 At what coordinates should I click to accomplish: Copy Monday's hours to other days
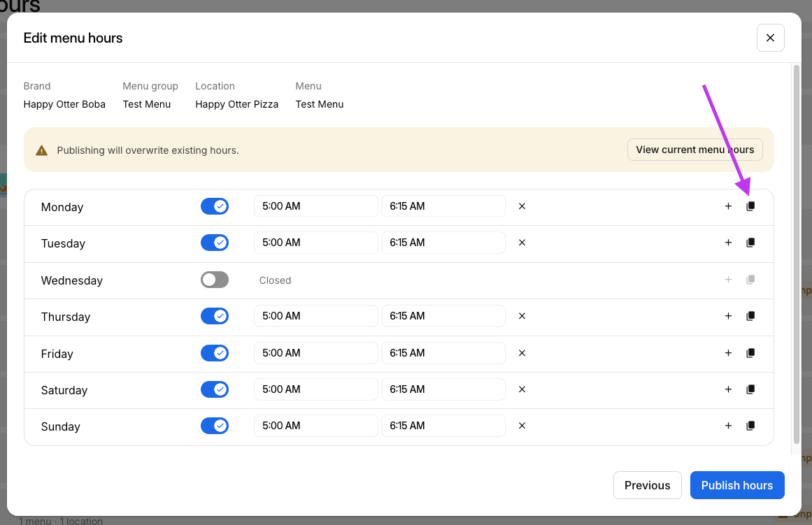[x=750, y=206]
